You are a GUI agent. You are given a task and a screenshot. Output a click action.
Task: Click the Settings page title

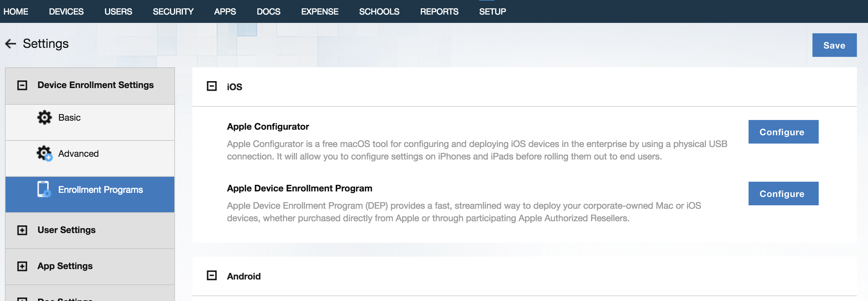click(46, 44)
